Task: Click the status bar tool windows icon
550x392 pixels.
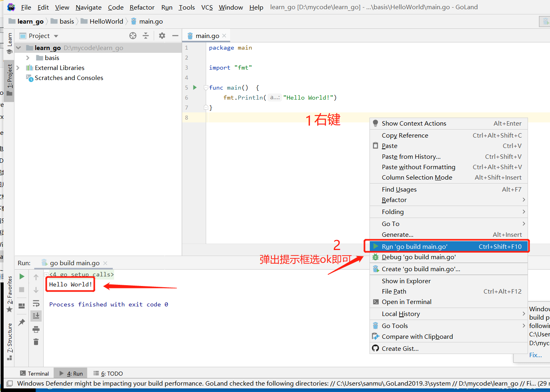Action: 10,383
